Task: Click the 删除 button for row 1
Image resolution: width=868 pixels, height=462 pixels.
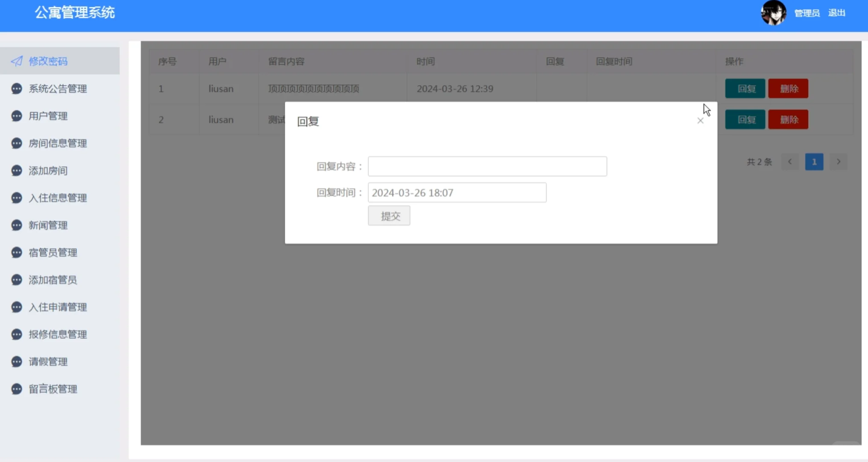Action: [788, 89]
